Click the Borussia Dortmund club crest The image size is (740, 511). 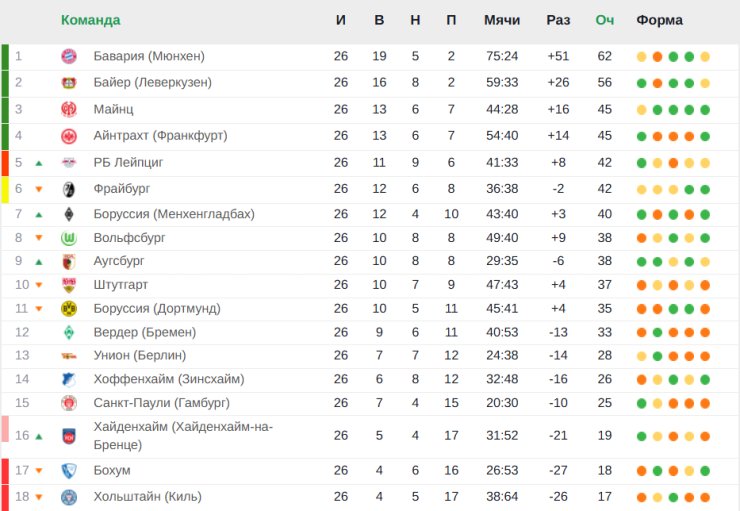(69, 308)
